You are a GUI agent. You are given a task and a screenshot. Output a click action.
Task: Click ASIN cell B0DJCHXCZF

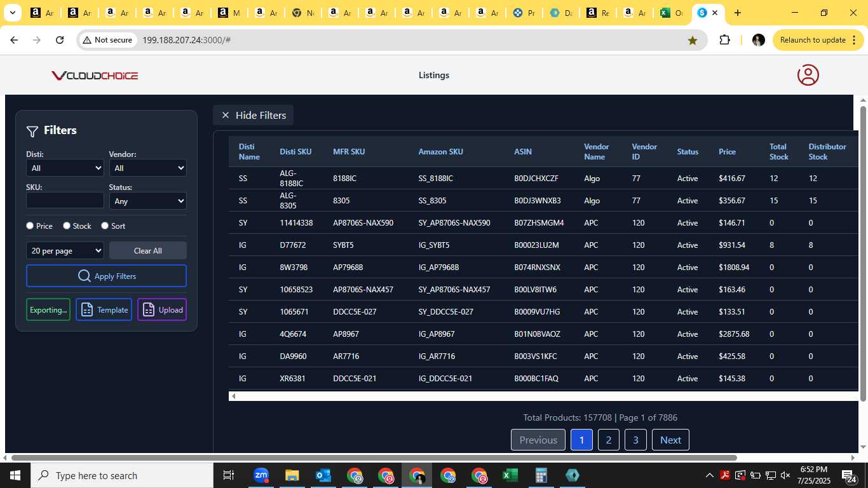click(536, 179)
